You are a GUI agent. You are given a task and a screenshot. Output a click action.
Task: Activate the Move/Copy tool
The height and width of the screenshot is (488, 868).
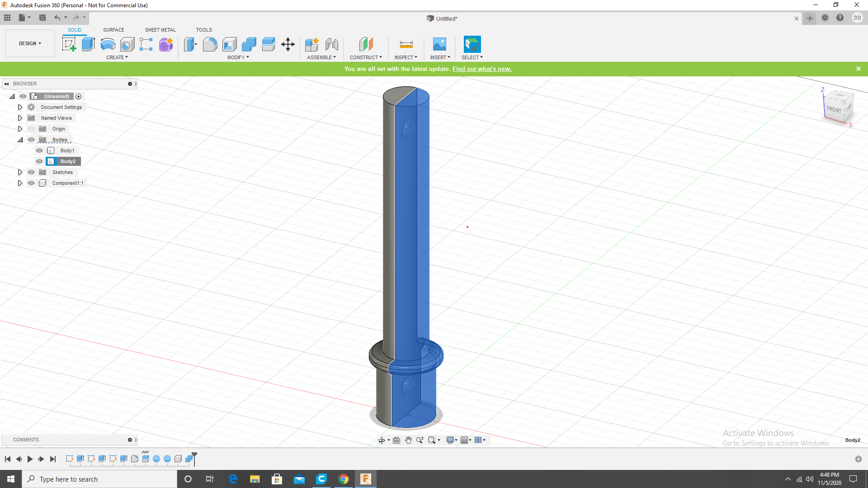[288, 44]
